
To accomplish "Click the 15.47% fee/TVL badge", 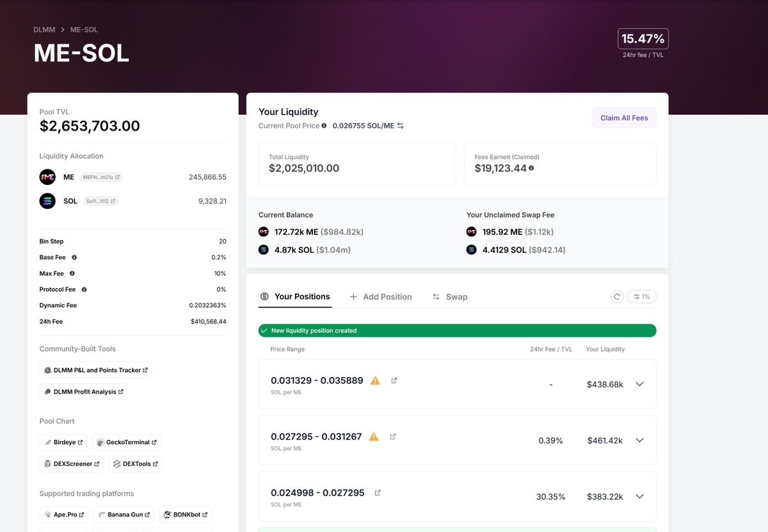I will coord(643,38).
